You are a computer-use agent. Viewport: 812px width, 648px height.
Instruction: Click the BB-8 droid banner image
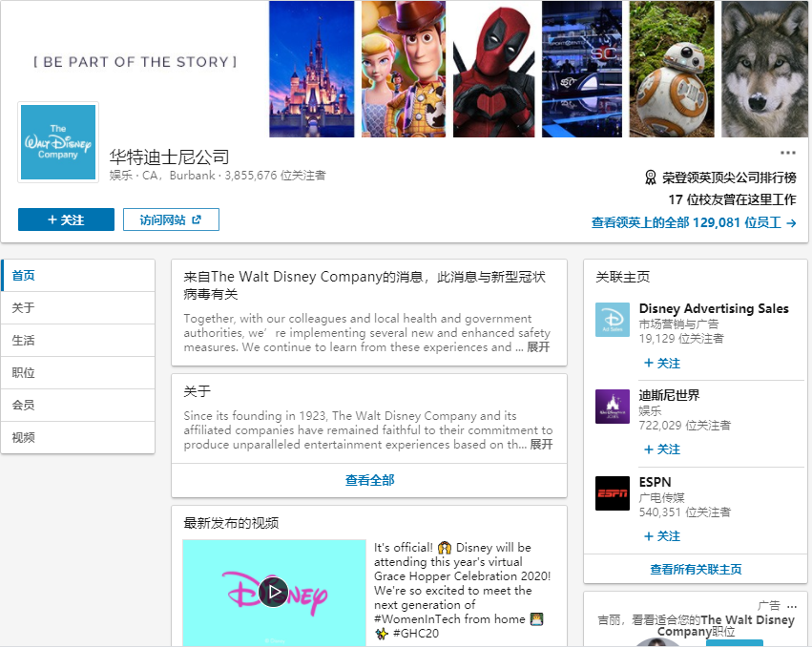tap(672, 69)
